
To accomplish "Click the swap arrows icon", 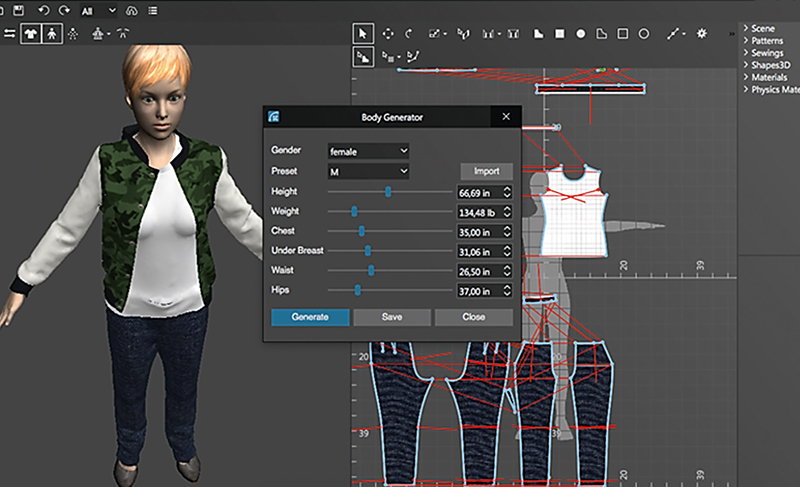I will 9,34.
